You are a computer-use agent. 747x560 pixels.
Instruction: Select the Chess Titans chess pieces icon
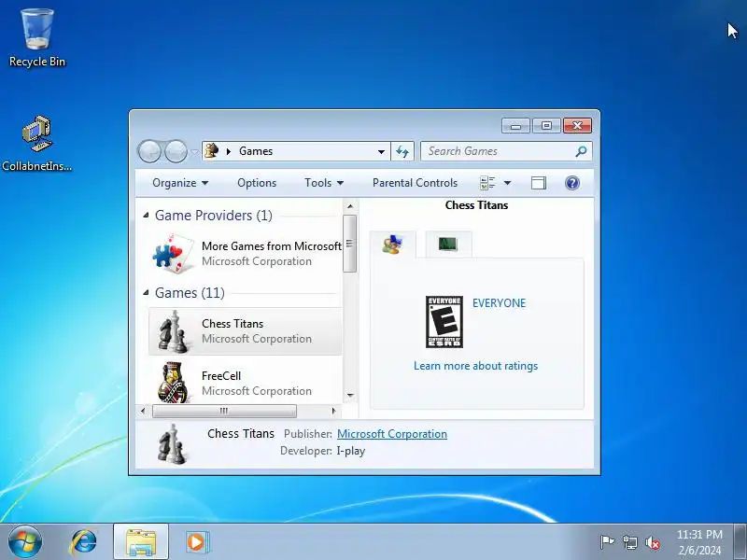[173, 331]
